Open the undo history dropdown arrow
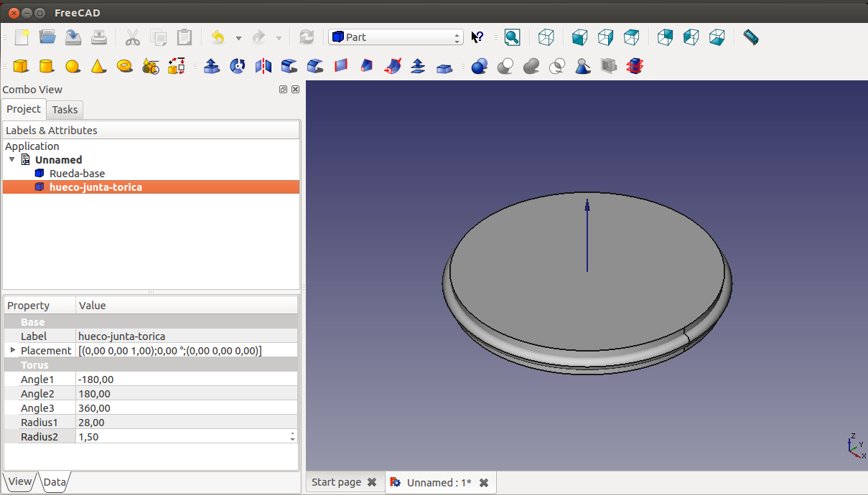 pos(238,38)
